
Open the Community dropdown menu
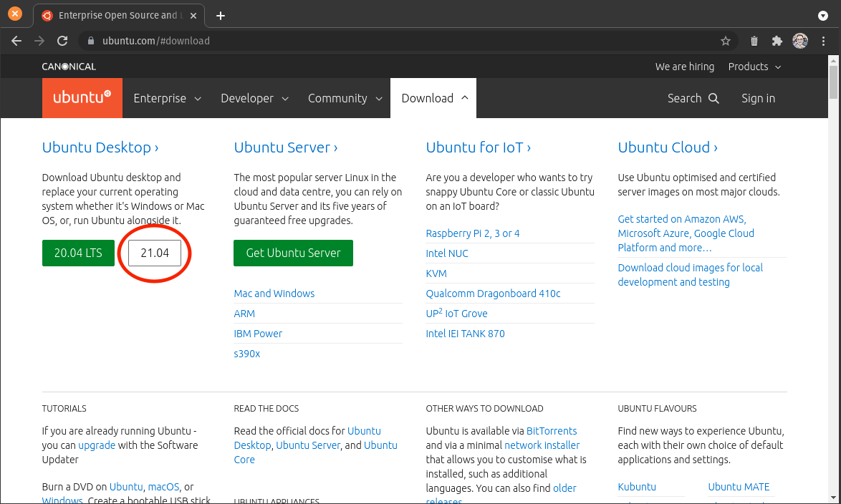pos(345,98)
